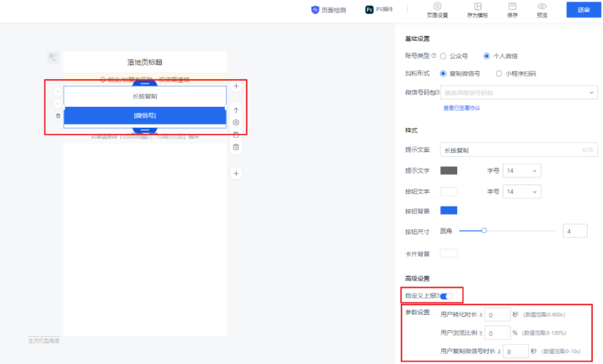Viewport: 603px width, 364px height.
Task: Click the 长按复制 text in canvas
Action: point(145,96)
